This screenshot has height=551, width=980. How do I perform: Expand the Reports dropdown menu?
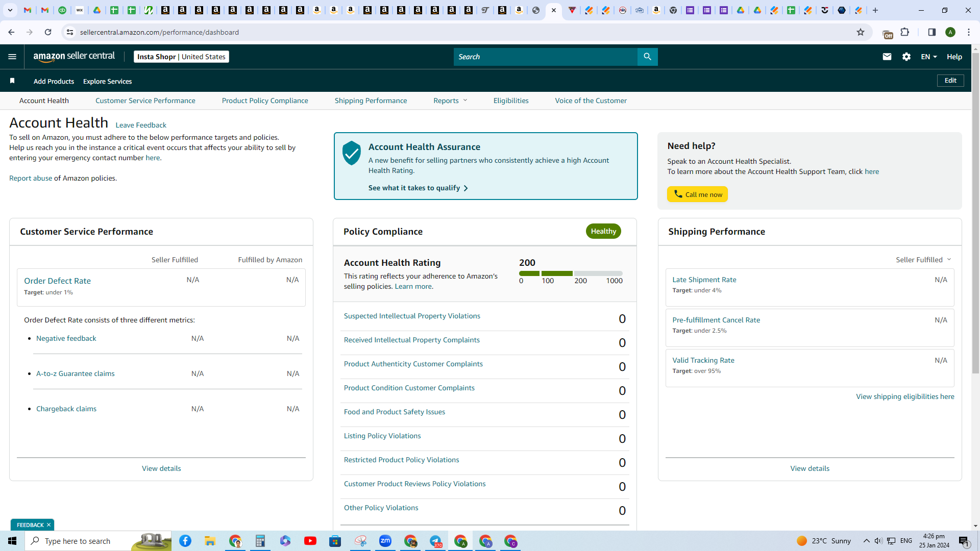click(x=450, y=101)
